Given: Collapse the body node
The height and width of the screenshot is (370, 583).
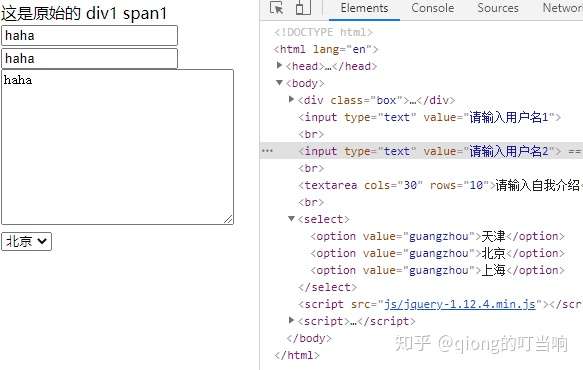Looking at the screenshot, I should pyautogui.click(x=280, y=83).
